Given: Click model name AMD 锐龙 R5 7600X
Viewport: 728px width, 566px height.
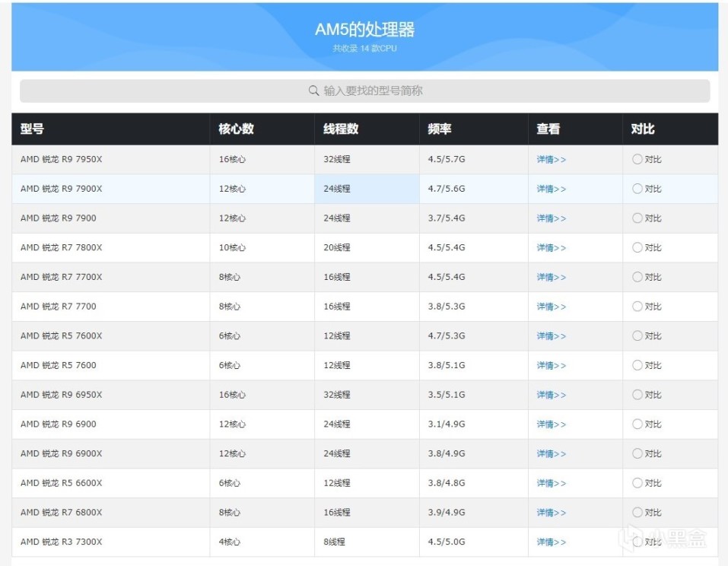Looking at the screenshot, I should pyautogui.click(x=62, y=335).
